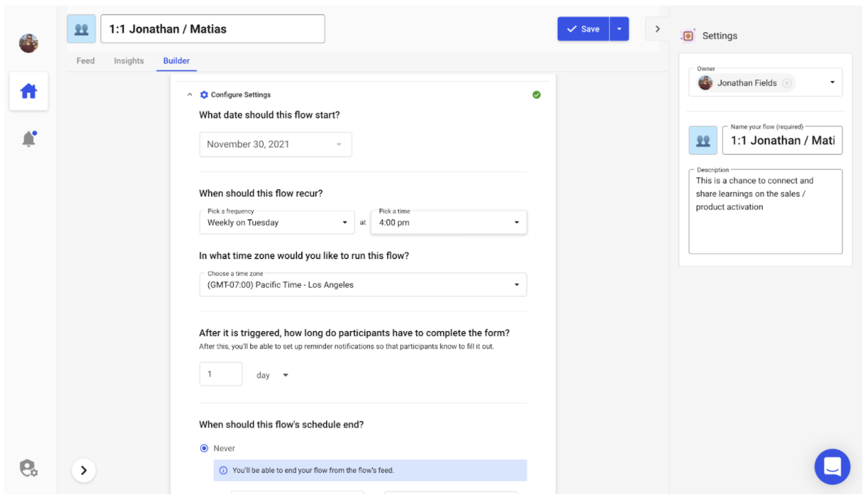868x497 pixels.
Task: Open the 4:00 pm time dropdown
Action: click(x=448, y=222)
